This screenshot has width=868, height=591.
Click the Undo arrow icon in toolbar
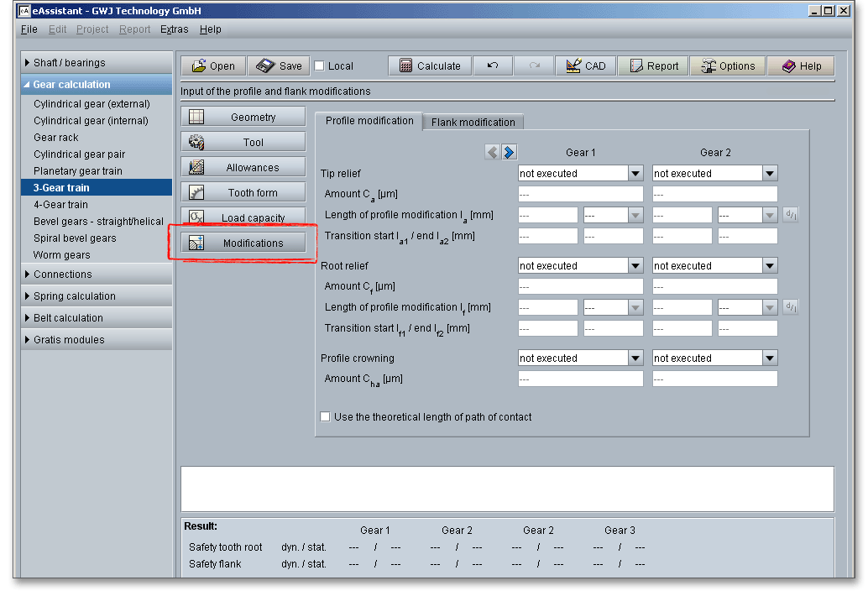click(493, 66)
